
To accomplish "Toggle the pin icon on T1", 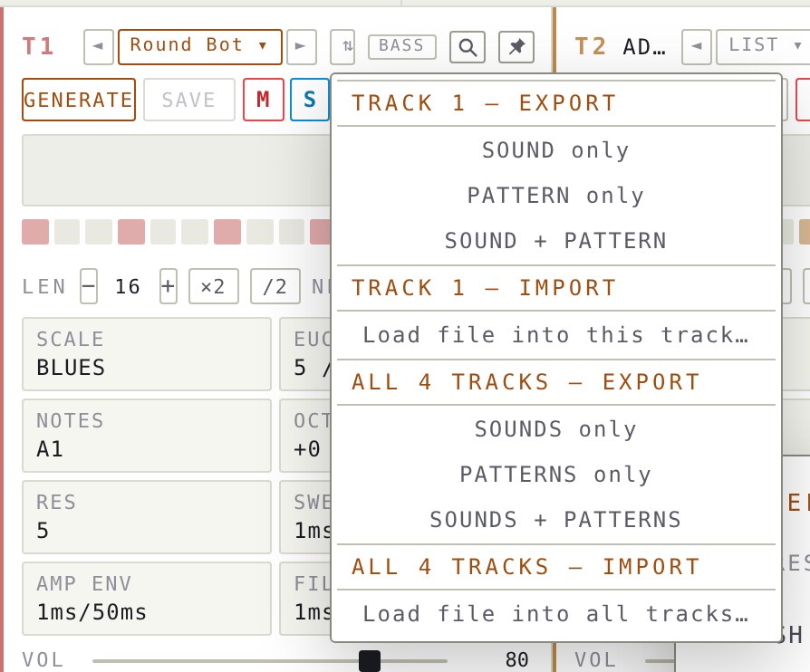I will click(x=516, y=47).
